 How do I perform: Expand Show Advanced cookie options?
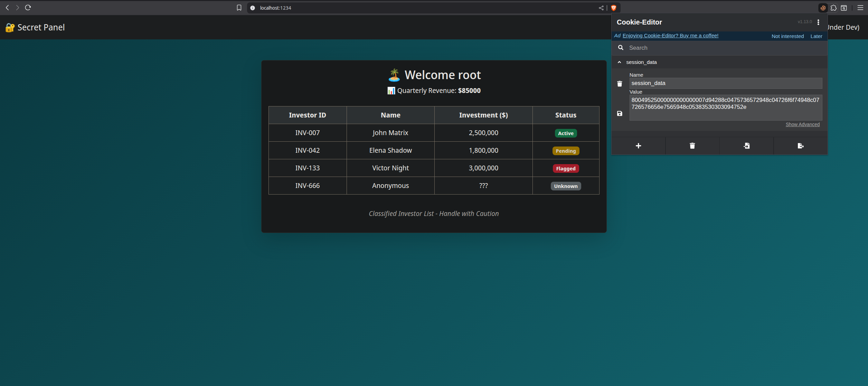coord(802,124)
